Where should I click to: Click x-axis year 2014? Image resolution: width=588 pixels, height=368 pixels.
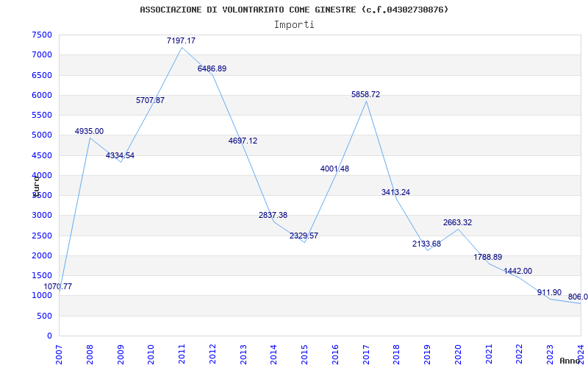click(x=273, y=354)
